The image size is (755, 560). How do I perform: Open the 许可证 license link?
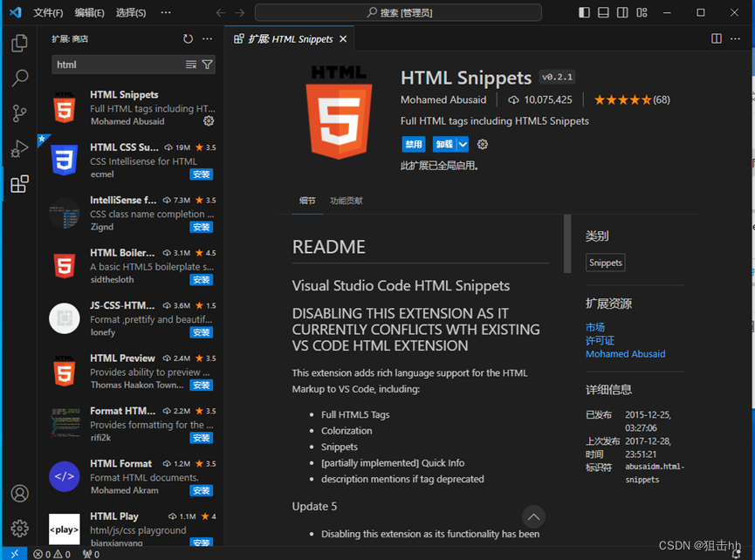coord(600,340)
